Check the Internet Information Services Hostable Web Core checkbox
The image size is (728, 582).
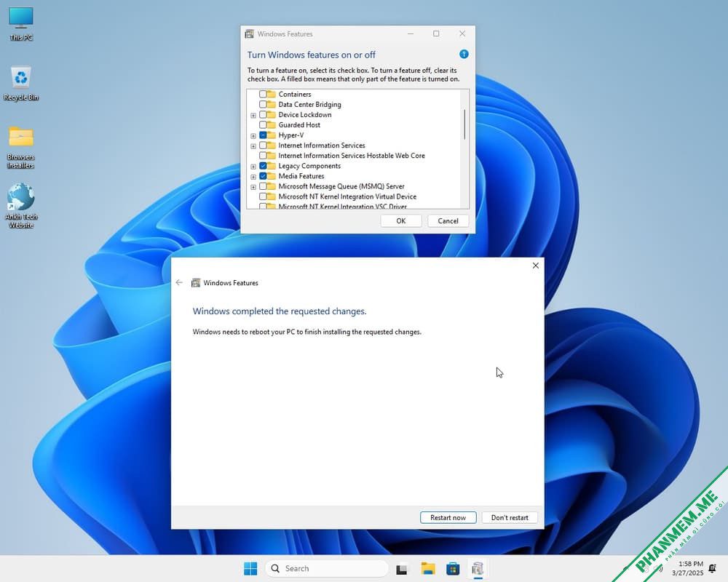point(263,156)
